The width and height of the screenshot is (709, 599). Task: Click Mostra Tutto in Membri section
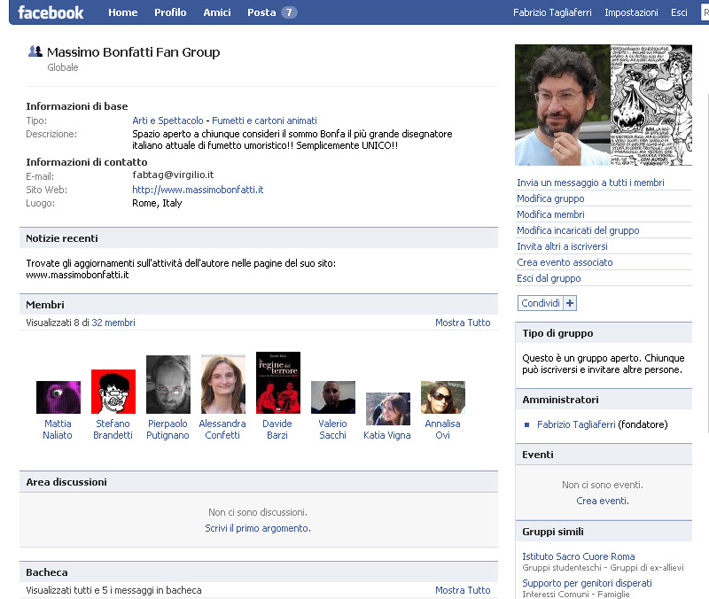pyautogui.click(x=463, y=323)
